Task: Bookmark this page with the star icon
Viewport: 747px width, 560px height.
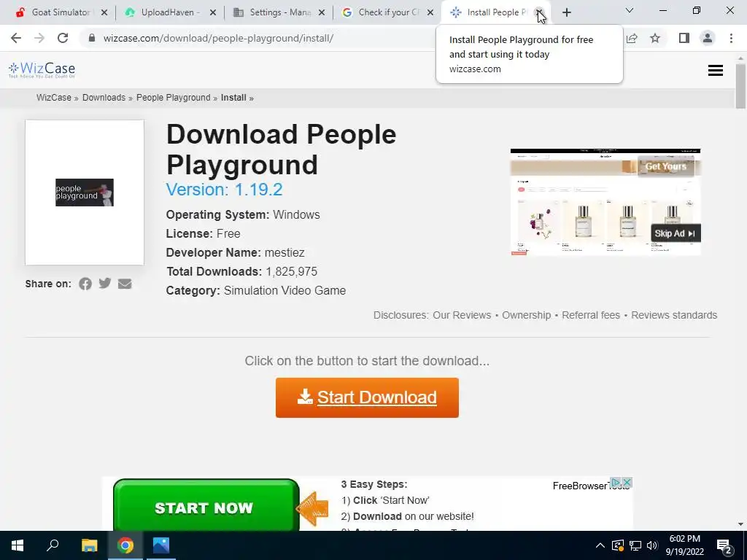Action: [655, 38]
